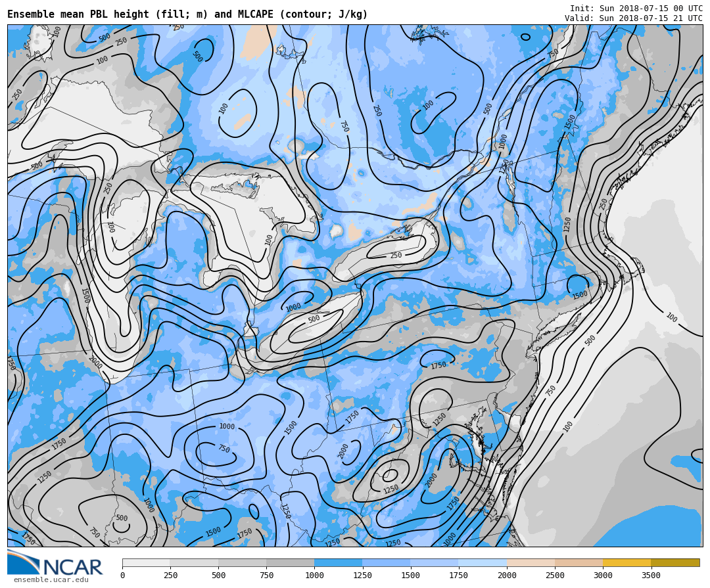710x588 pixels.
Task: Click colorbar tick label '3000'
Action: click(603, 576)
